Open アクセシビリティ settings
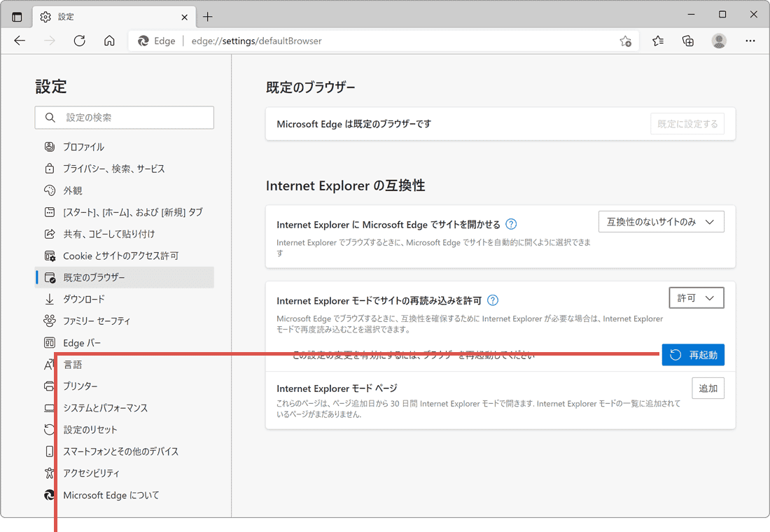Screen dimensions: 770x532 (x=124, y=473)
